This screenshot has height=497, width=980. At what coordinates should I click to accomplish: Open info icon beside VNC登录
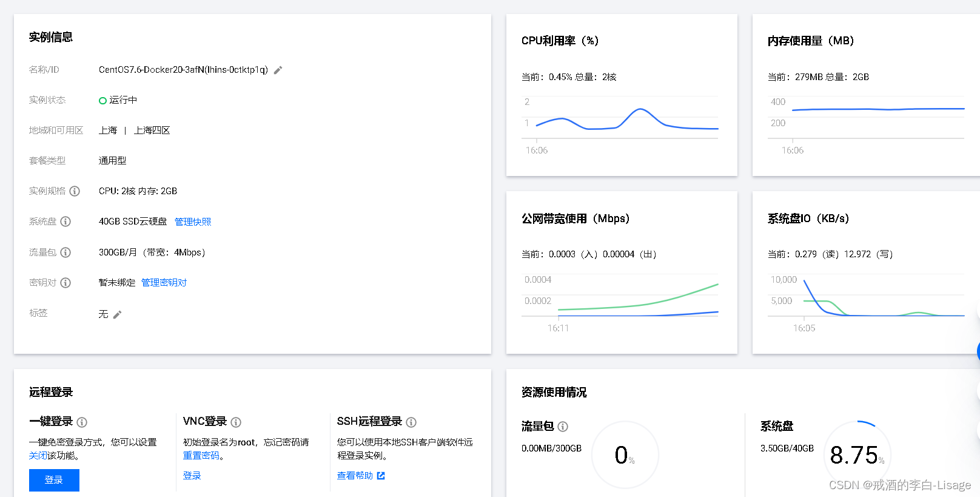(236, 422)
